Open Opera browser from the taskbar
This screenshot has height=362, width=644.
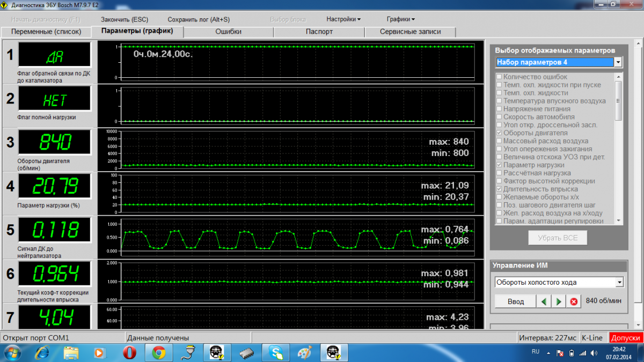pos(129,352)
